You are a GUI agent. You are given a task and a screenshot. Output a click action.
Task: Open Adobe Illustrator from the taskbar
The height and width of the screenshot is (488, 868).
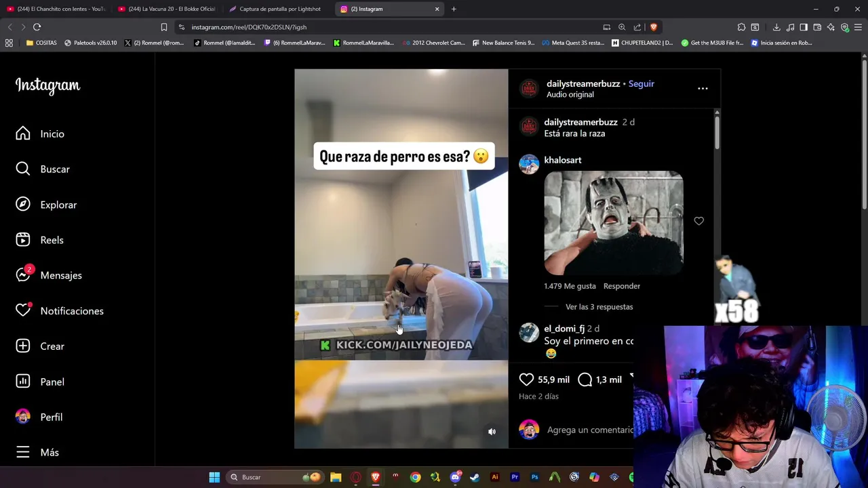click(494, 477)
